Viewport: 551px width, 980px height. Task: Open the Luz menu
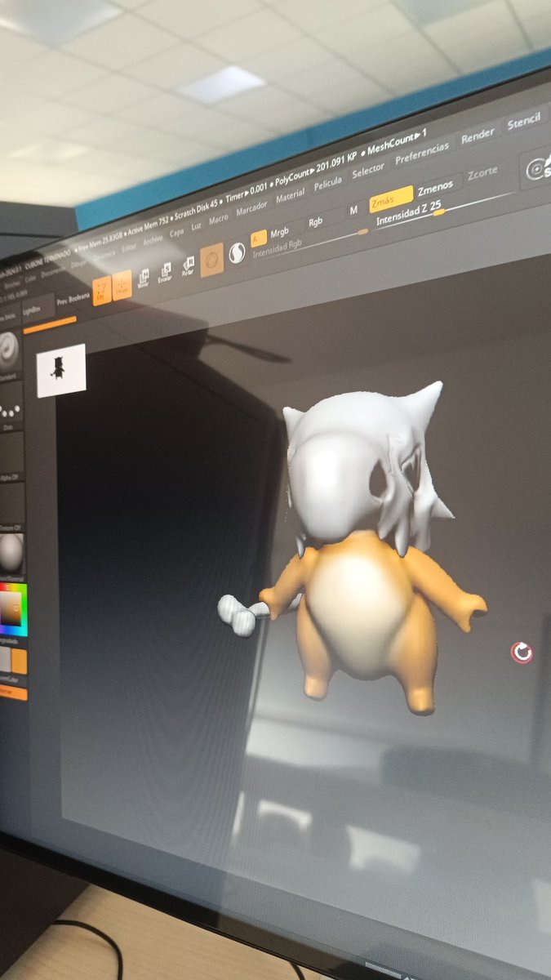196,226
